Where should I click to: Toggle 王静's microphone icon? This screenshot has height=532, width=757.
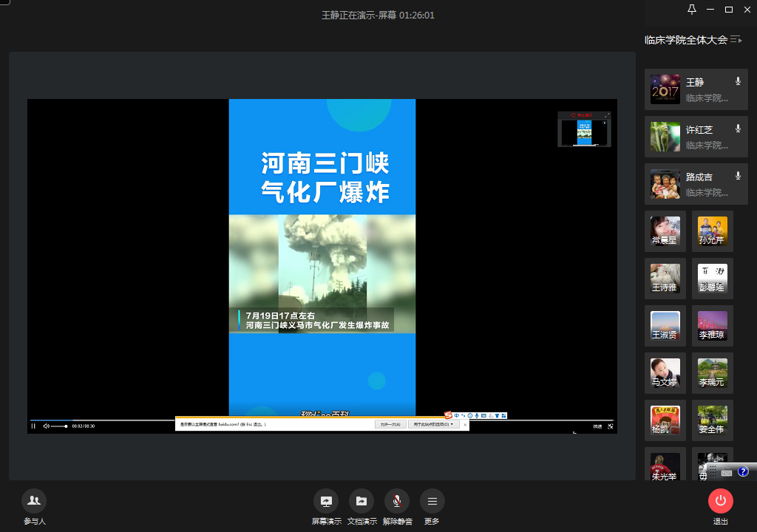[x=738, y=81]
